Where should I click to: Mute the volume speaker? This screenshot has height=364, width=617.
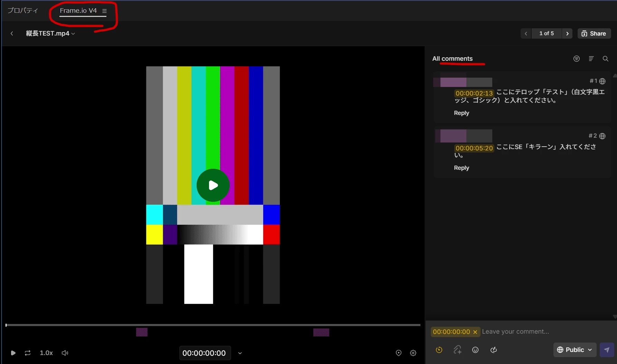(65, 353)
